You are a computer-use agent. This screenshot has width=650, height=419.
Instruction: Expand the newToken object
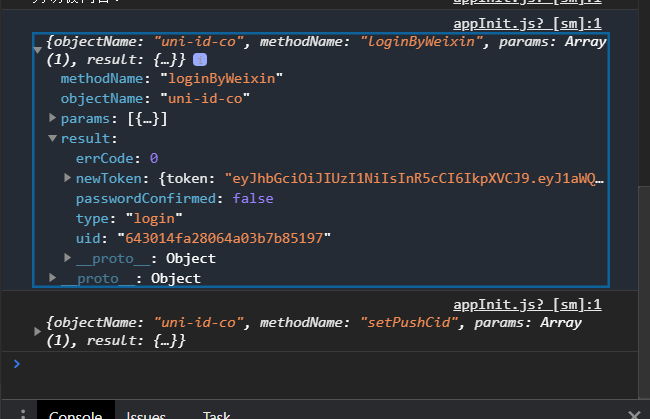click(67, 179)
